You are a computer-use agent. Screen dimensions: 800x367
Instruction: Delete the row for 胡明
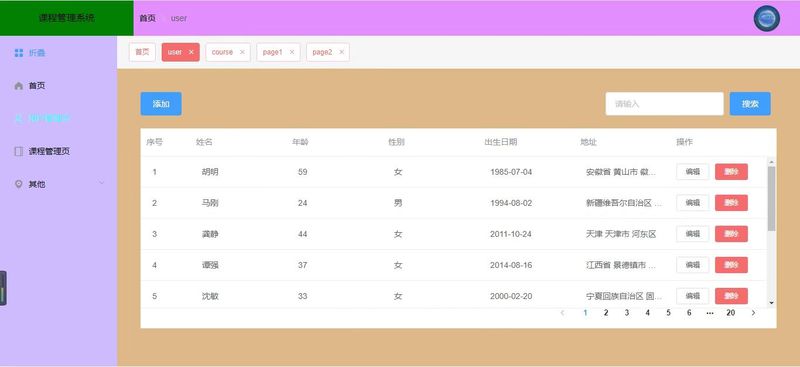pos(732,172)
